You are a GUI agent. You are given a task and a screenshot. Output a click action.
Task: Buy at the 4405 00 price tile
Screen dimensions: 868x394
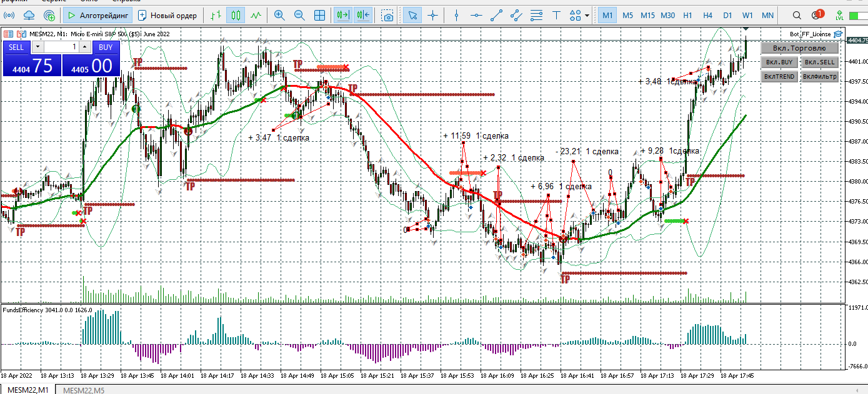pos(91,66)
